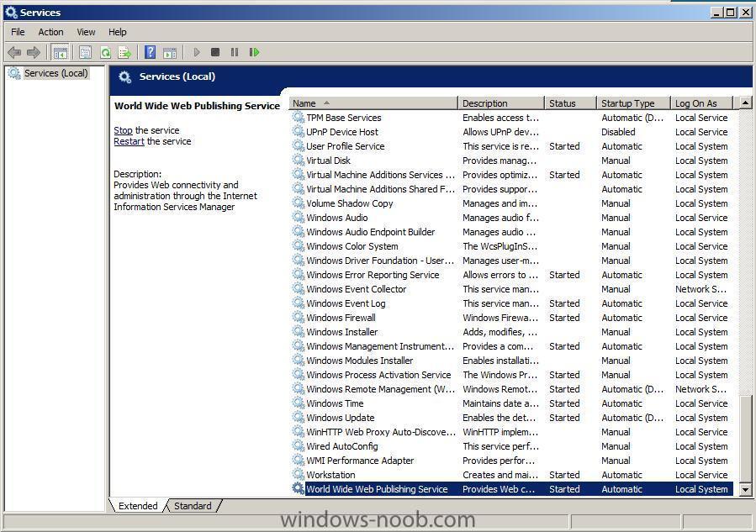
Task: Select the Windows Modules Installer service
Action: pyautogui.click(x=511, y=360)
